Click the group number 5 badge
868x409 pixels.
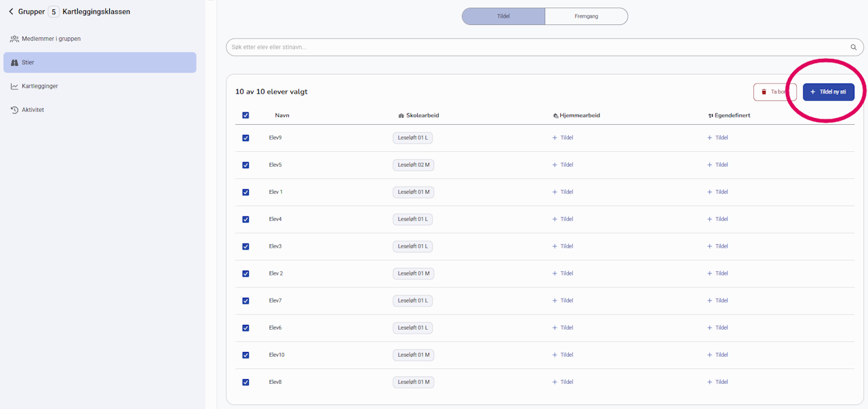click(54, 12)
